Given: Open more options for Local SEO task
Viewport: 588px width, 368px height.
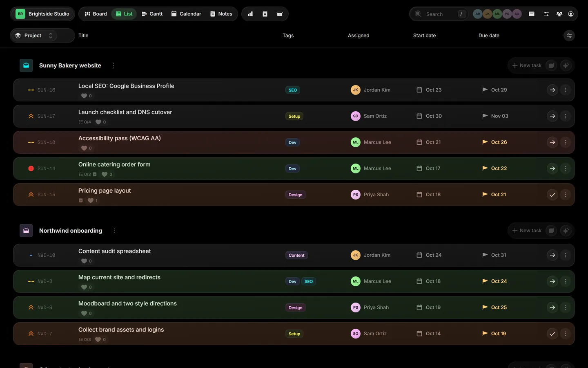Looking at the screenshot, I should click(566, 90).
